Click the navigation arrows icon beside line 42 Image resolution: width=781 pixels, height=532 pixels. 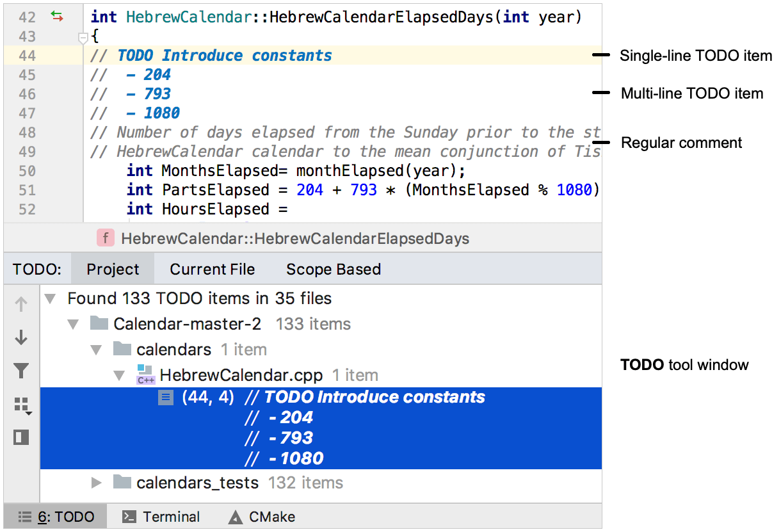click(57, 17)
